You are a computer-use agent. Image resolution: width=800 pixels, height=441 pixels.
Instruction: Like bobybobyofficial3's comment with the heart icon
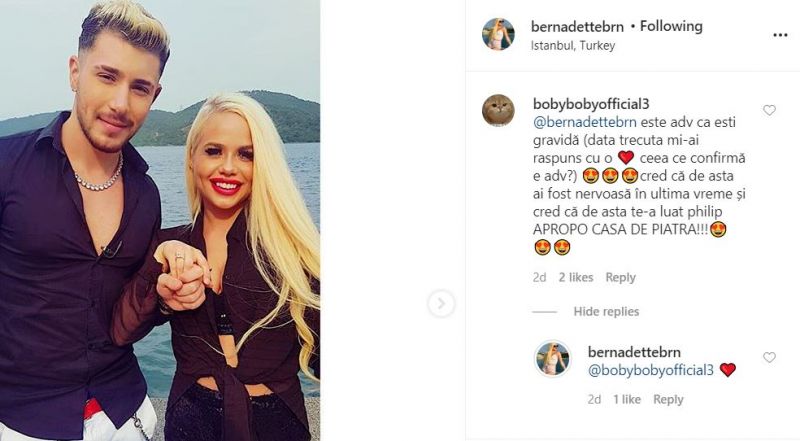click(769, 110)
